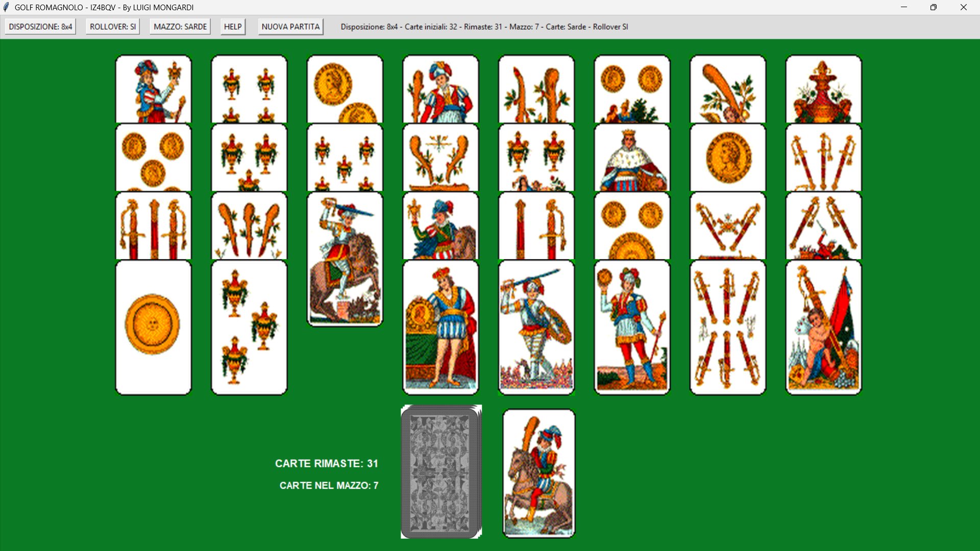The height and width of the screenshot is (551, 980).
Task: Pick the standing figure beside coin shield card
Action: point(441,328)
